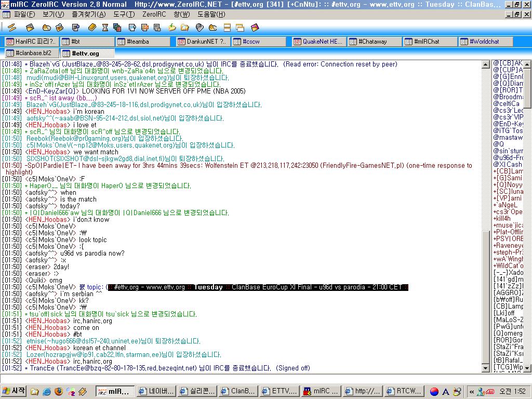Click the tile-windows icon with two stacked bars

click(x=228, y=27)
